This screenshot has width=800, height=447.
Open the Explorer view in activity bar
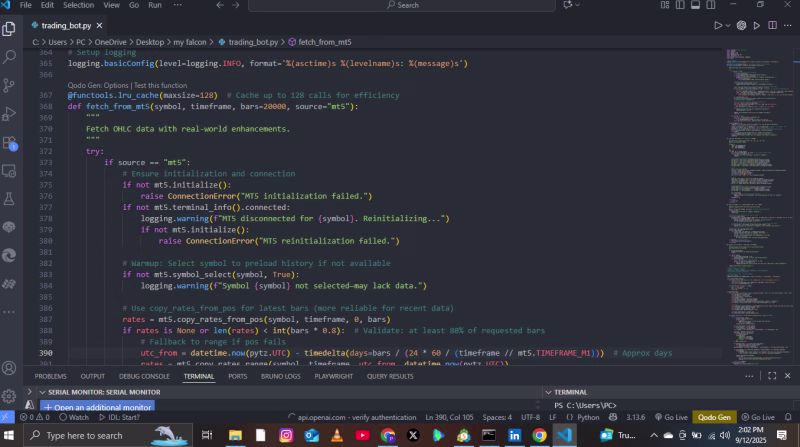click(9, 29)
